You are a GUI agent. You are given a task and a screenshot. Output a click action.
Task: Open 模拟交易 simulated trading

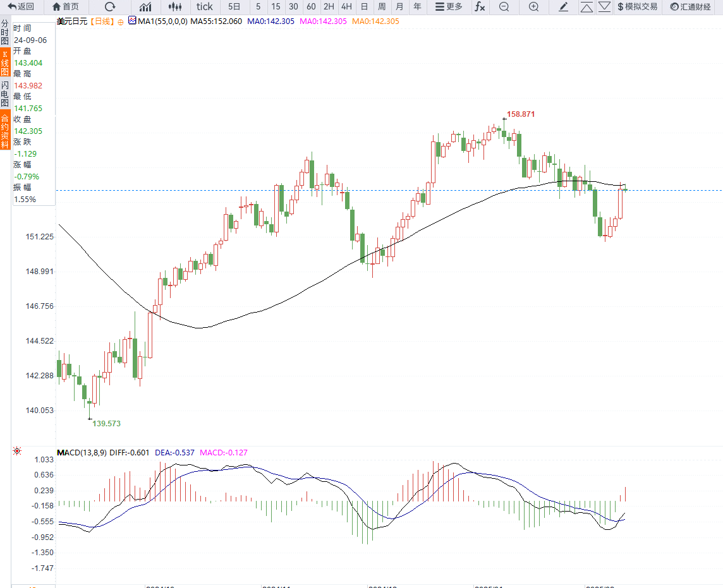point(637,7)
